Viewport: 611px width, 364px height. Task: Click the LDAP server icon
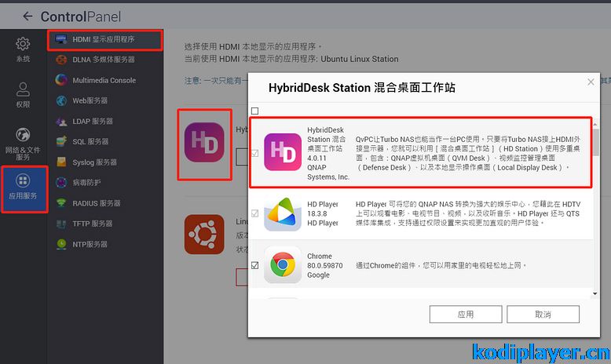click(61, 122)
